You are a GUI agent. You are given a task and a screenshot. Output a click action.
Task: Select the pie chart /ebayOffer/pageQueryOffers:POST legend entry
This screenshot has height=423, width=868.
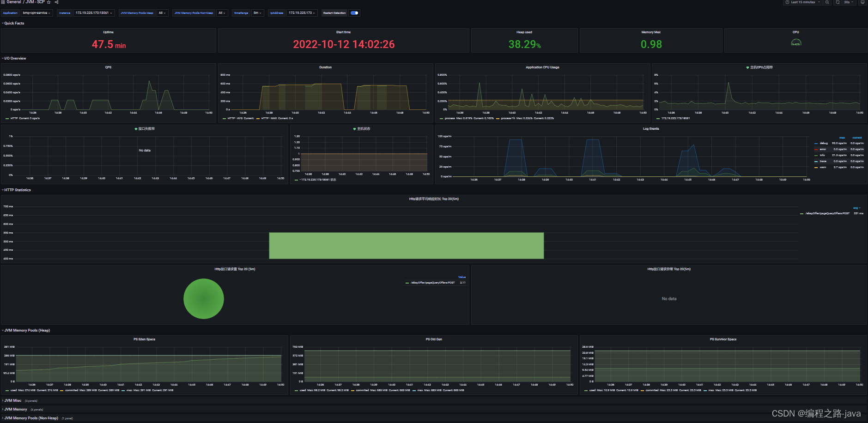pos(433,283)
